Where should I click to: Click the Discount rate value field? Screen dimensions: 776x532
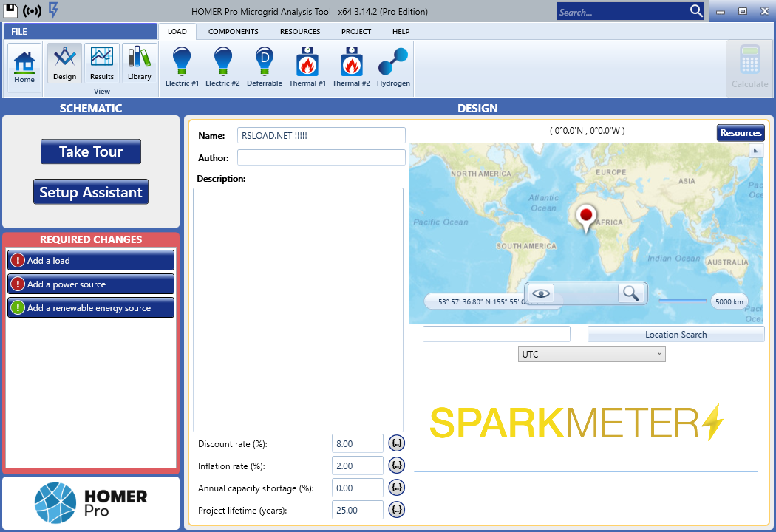pyautogui.click(x=357, y=443)
